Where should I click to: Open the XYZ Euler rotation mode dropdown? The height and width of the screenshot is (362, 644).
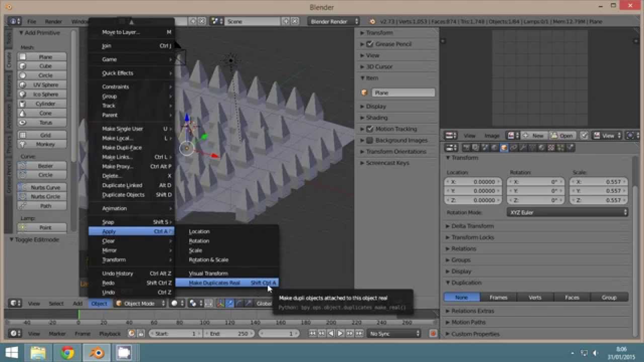pos(568,212)
